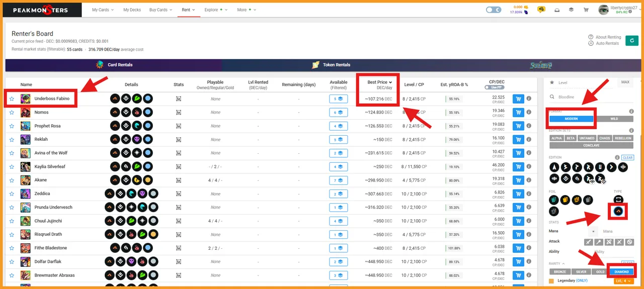
Task: Add Akane to the rental cart
Action: (518, 180)
